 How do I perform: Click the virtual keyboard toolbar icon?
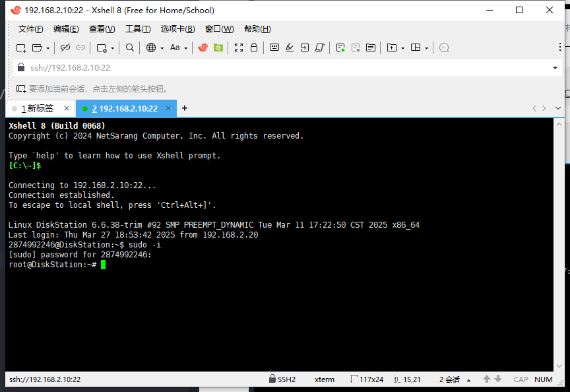tap(274, 48)
